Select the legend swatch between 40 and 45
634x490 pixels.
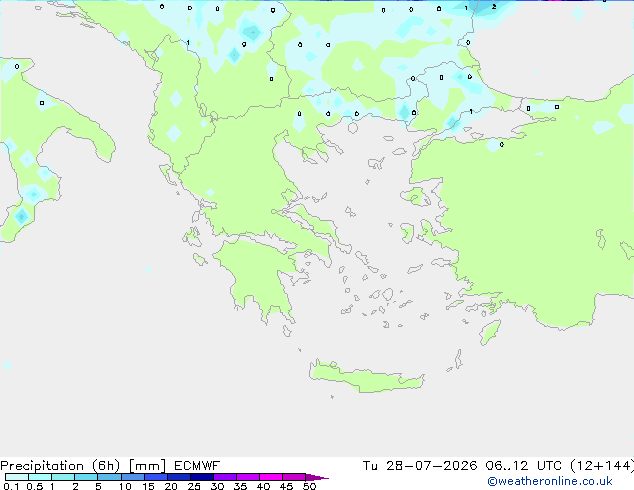(271, 477)
